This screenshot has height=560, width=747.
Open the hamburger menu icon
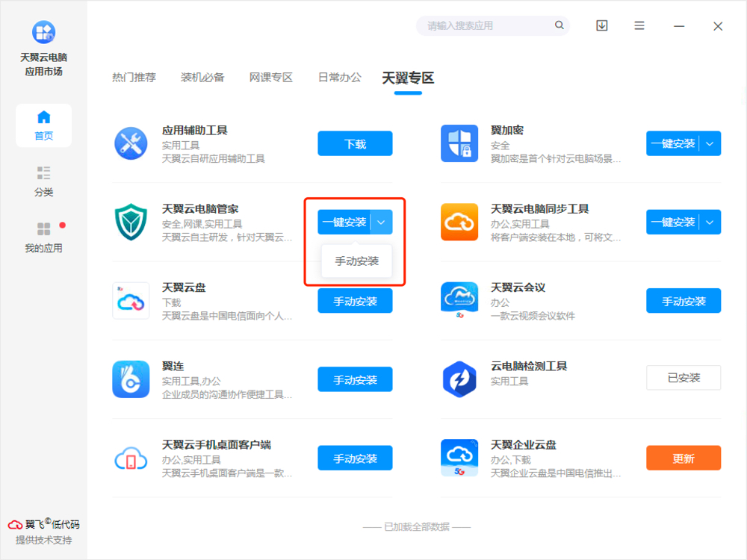[639, 25]
